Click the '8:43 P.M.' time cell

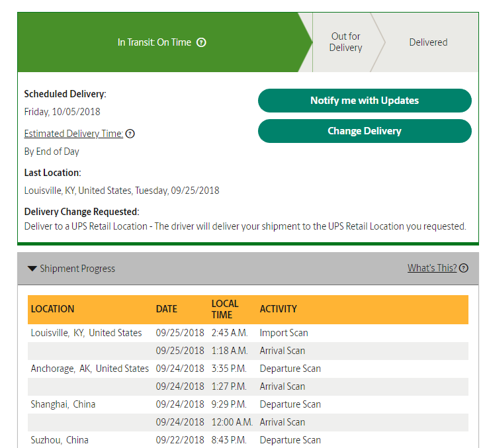pyautogui.click(x=229, y=440)
